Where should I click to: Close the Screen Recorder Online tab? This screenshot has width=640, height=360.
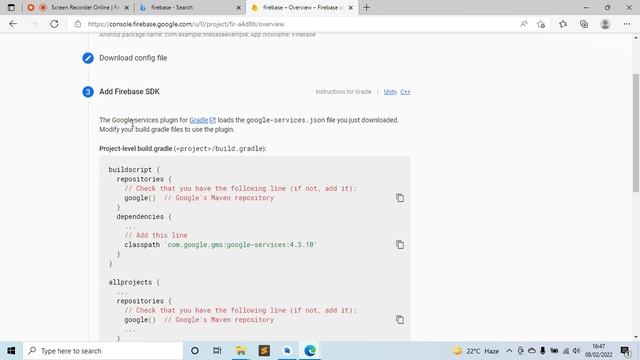[127, 7]
